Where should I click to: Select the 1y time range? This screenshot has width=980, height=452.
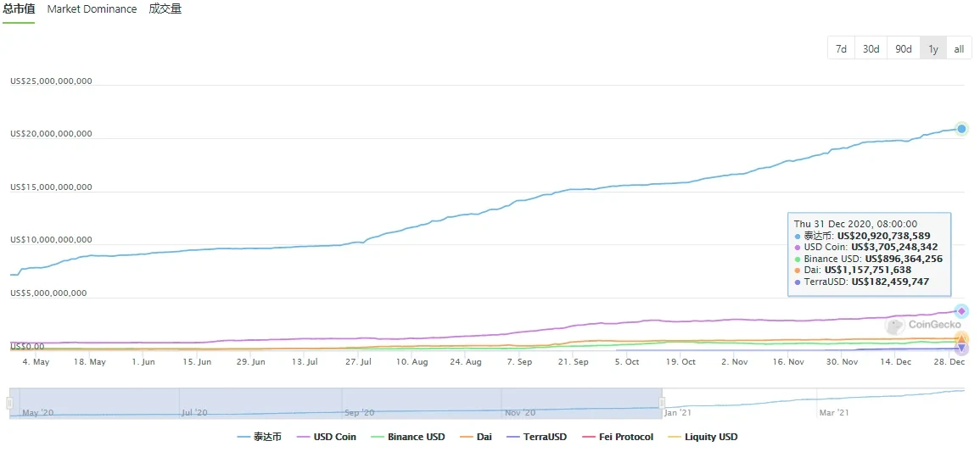point(932,48)
